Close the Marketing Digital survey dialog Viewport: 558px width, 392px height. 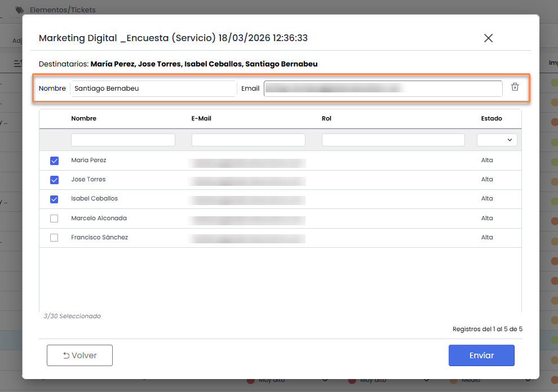(x=488, y=38)
